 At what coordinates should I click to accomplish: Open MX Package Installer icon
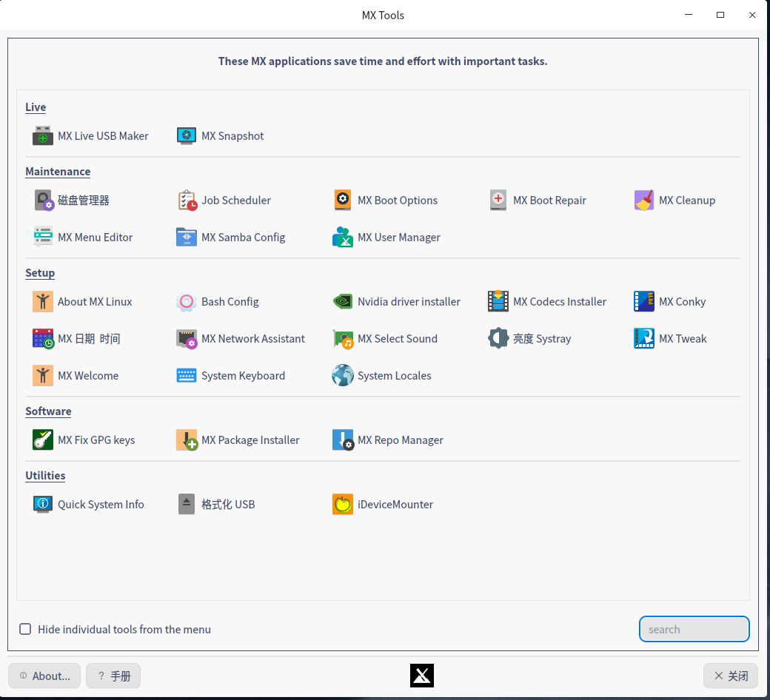pos(187,440)
